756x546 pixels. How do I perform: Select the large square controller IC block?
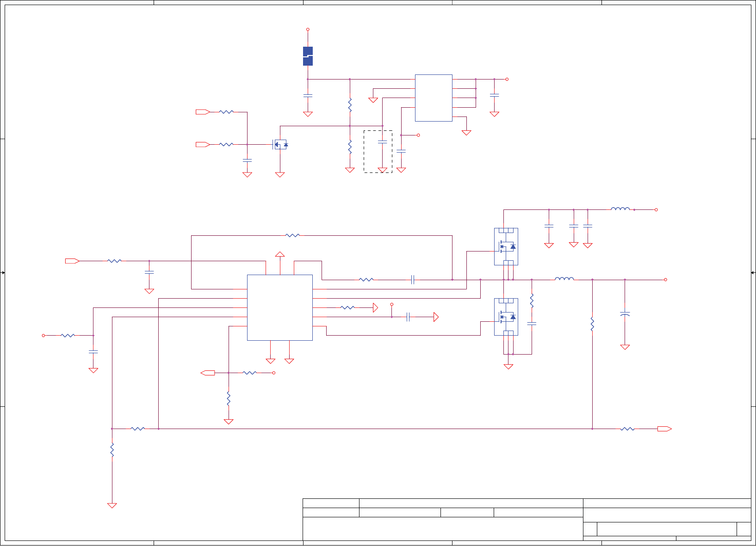tap(280, 308)
